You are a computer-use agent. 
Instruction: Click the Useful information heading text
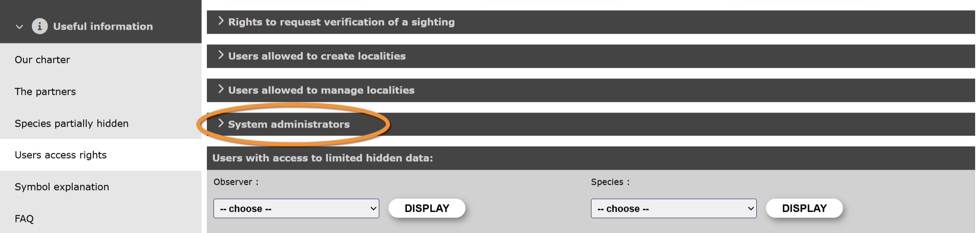point(103,27)
